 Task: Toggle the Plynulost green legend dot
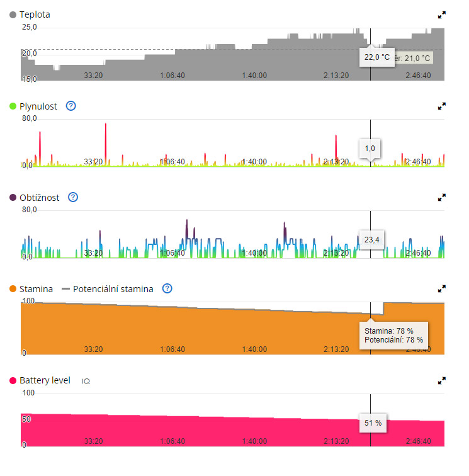(13, 106)
